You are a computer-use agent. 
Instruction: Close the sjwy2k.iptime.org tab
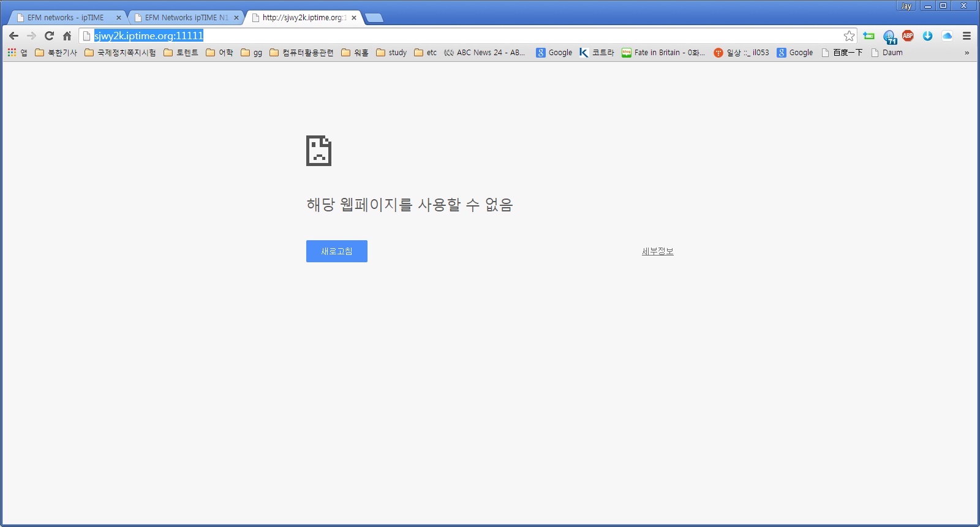354,18
